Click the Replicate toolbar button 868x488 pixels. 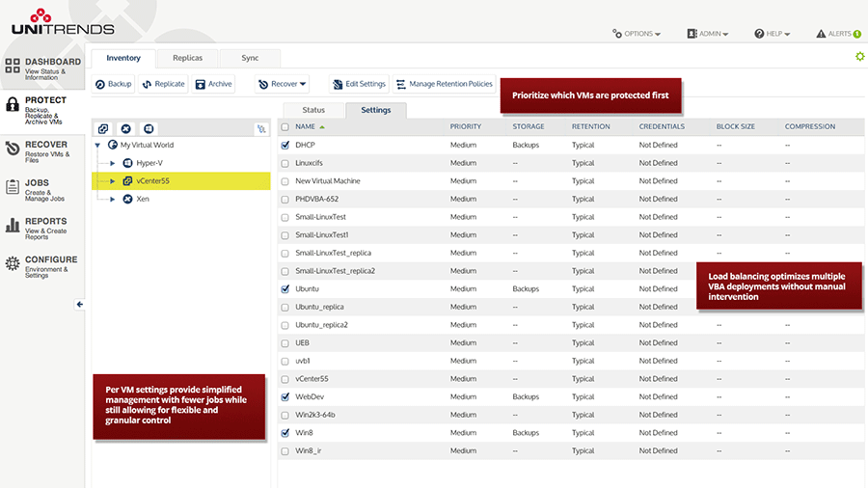[163, 84]
